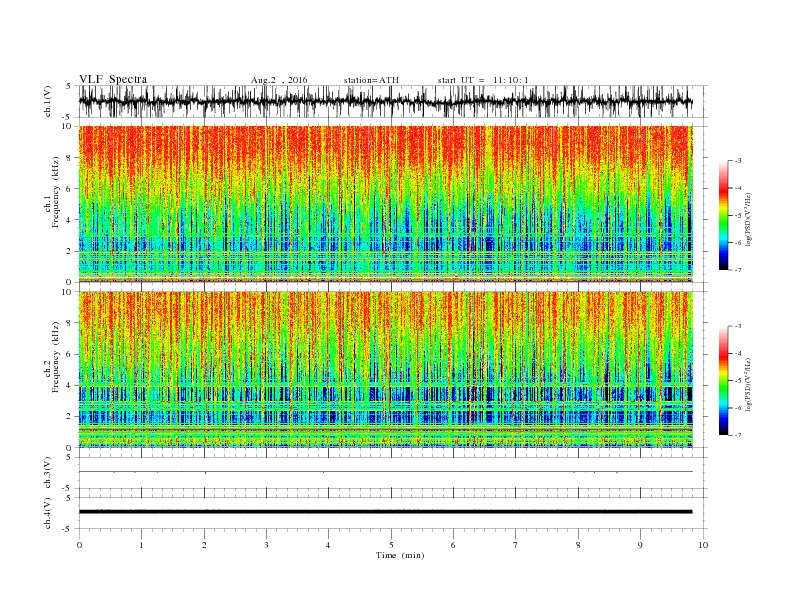Click the '-7' value on ch.2 colorbar
Screen dimensions: 792x612
click(737, 435)
